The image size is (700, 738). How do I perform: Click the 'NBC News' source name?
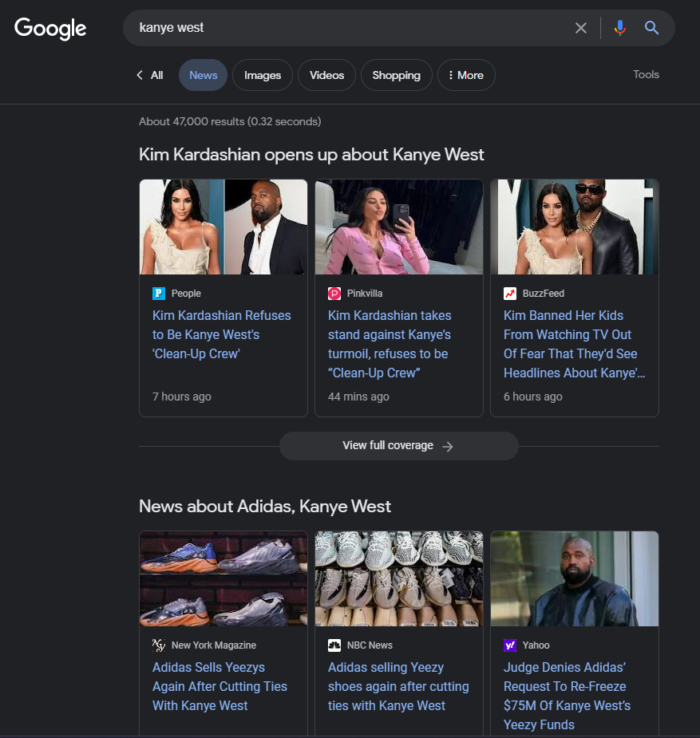pyautogui.click(x=370, y=645)
